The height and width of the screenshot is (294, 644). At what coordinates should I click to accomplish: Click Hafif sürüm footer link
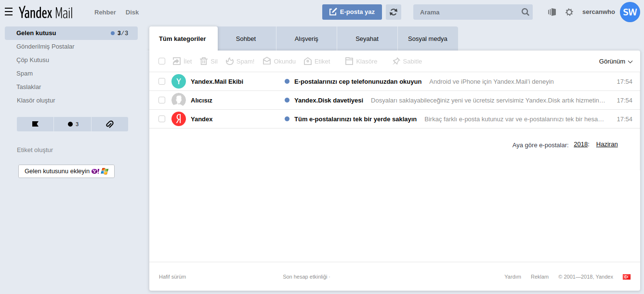tap(172, 277)
